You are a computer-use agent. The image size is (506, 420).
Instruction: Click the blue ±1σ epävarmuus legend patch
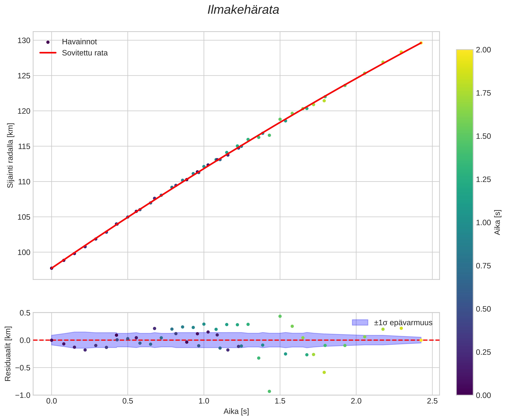coord(360,322)
